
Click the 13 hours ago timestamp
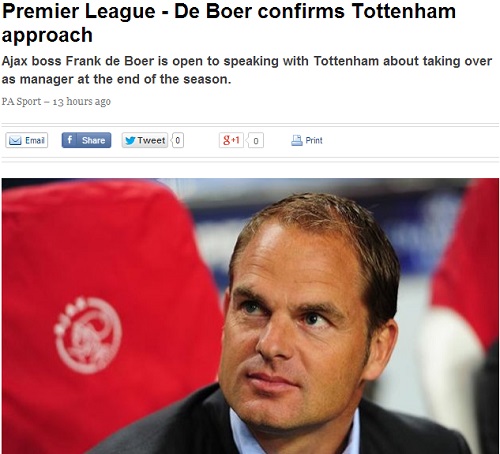click(x=82, y=101)
